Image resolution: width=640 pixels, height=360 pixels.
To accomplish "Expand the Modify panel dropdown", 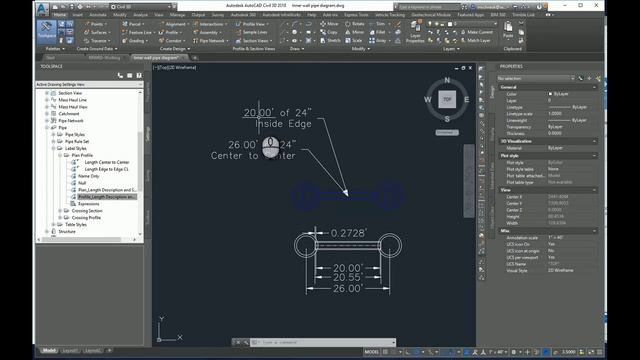I will point(360,49).
